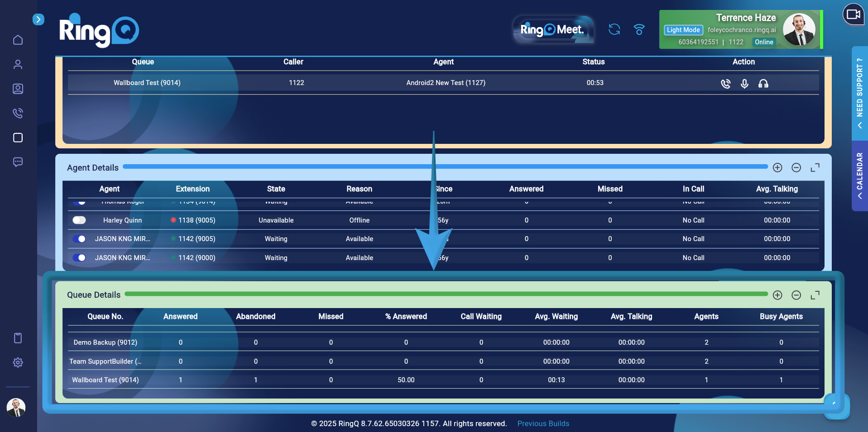Click the phone barge-in icon in Action column
Screen dimensions: 868x432
725,83
